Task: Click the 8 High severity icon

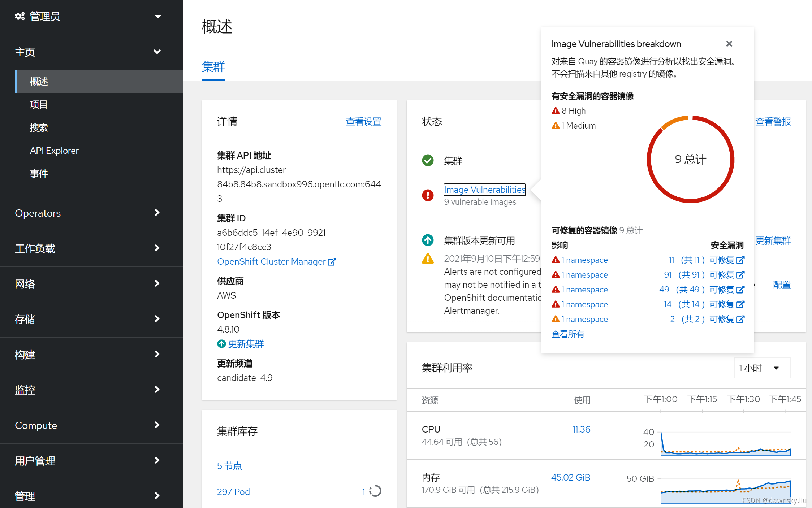Action: click(556, 111)
